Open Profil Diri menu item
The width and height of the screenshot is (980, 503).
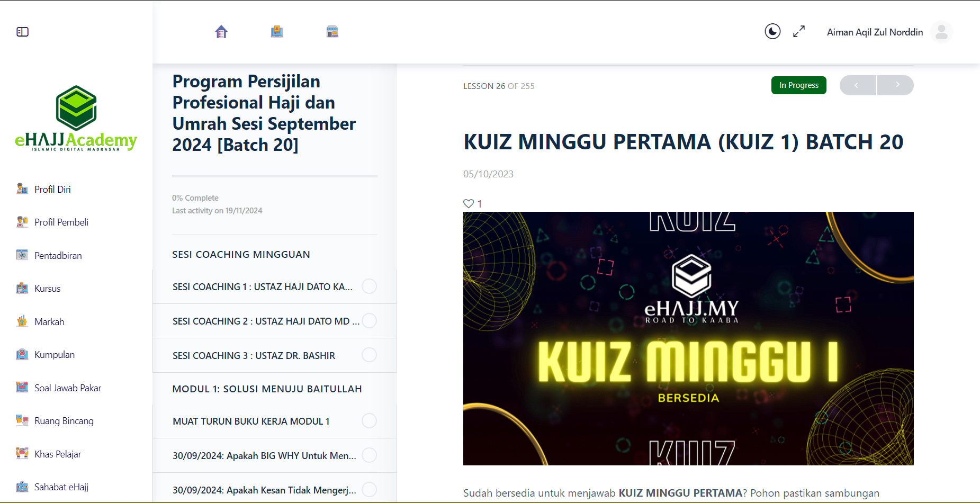(x=52, y=189)
